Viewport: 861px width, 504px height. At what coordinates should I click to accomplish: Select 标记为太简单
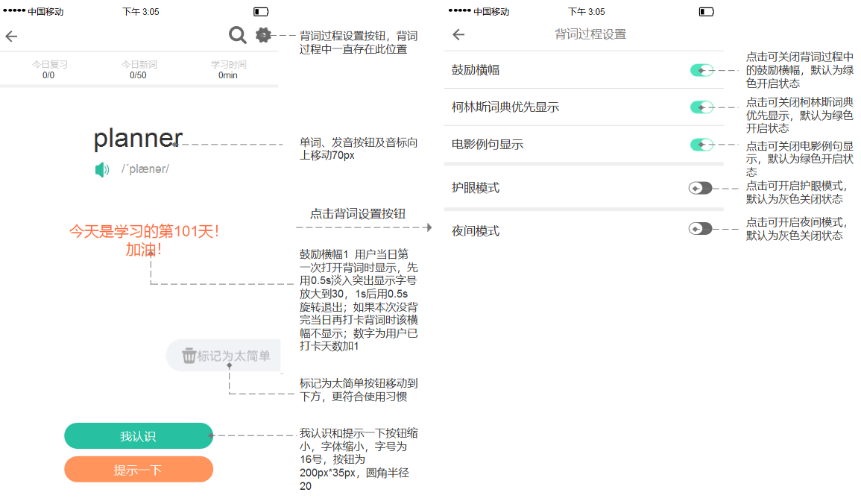(224, 356)
